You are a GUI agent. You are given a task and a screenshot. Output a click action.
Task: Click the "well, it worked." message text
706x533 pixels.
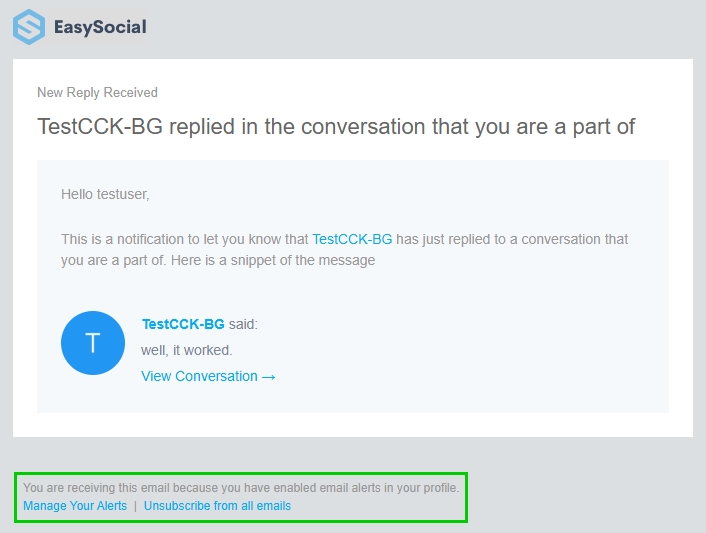pyautogui.click(x=186, y=350)
